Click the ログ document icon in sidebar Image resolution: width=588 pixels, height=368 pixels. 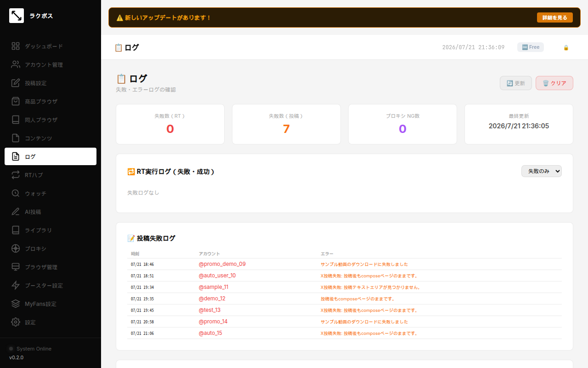pos(16,156)
